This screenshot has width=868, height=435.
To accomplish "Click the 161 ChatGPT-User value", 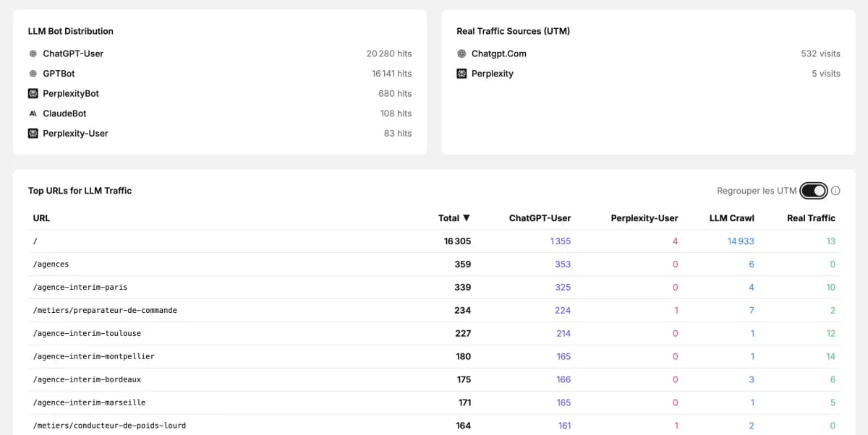I will point(564,426).
